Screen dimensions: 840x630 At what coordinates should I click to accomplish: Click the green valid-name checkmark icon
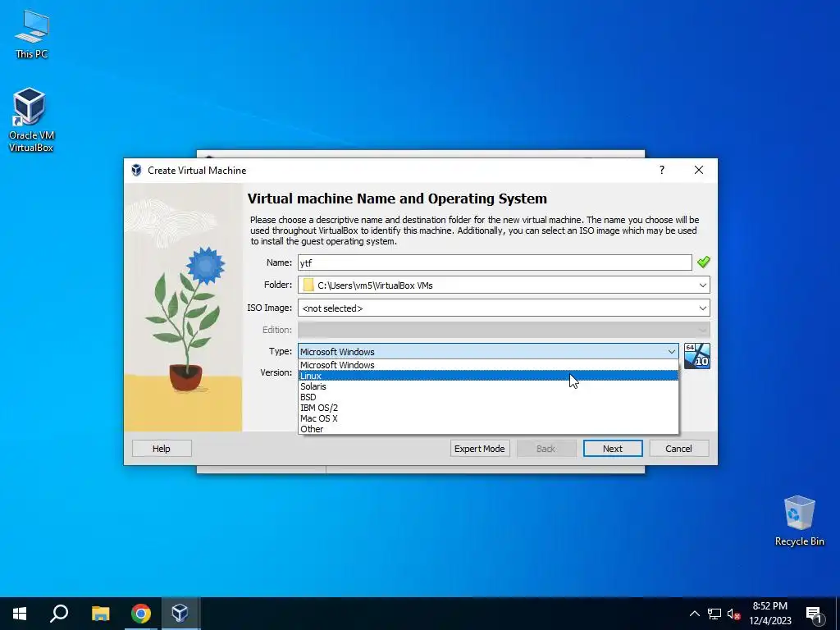(703, 262)
